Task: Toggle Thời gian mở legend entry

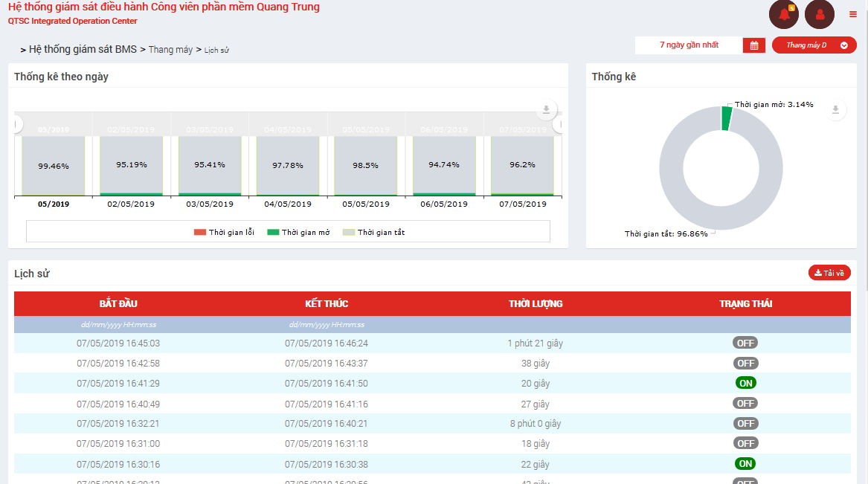Action: point(298,232)
